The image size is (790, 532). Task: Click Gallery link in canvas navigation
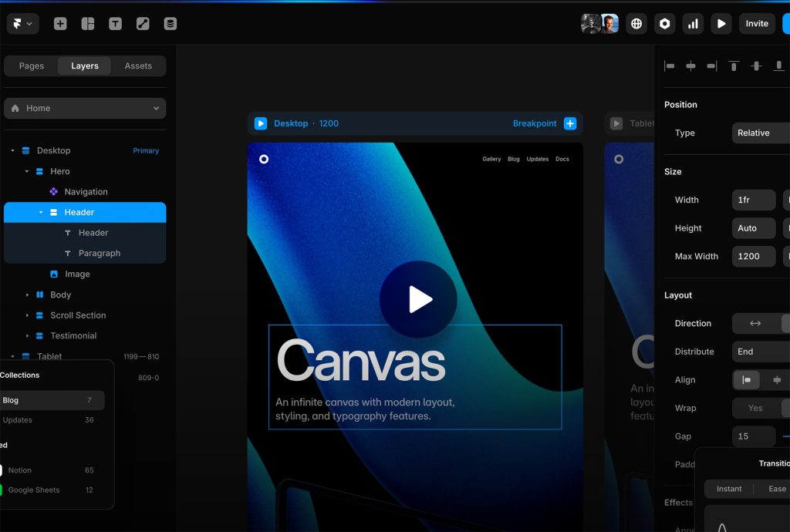491,159
